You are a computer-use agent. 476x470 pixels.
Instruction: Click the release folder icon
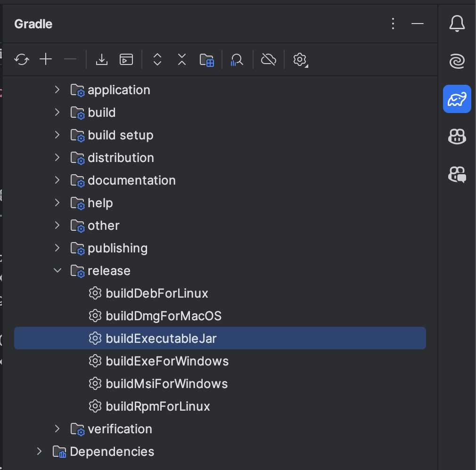(x=77, y=271)
